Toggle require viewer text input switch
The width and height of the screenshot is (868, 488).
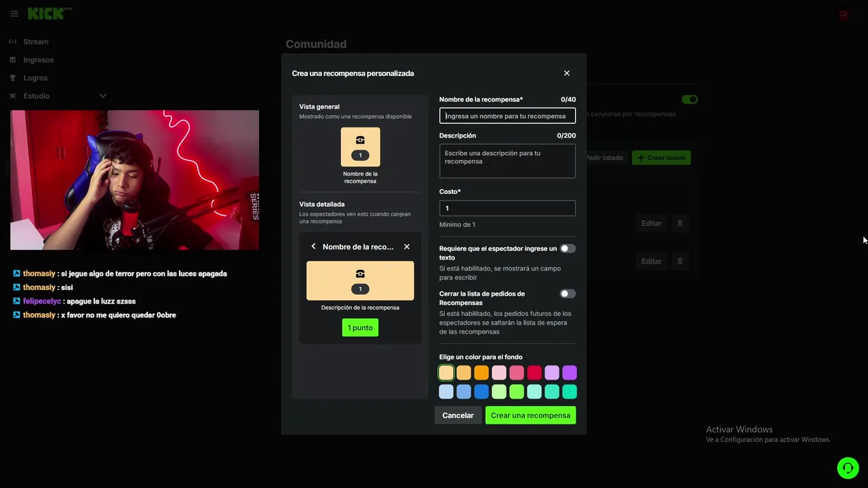click(568, 249)
